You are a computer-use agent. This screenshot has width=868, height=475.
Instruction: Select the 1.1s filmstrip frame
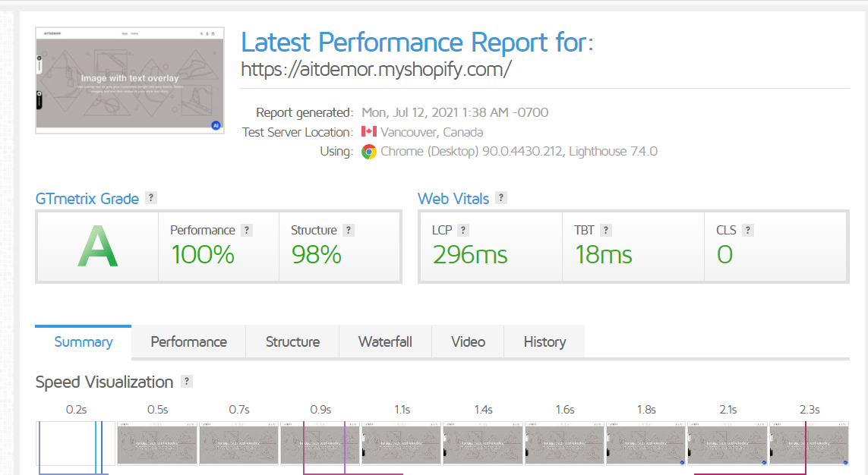point(401,443)
